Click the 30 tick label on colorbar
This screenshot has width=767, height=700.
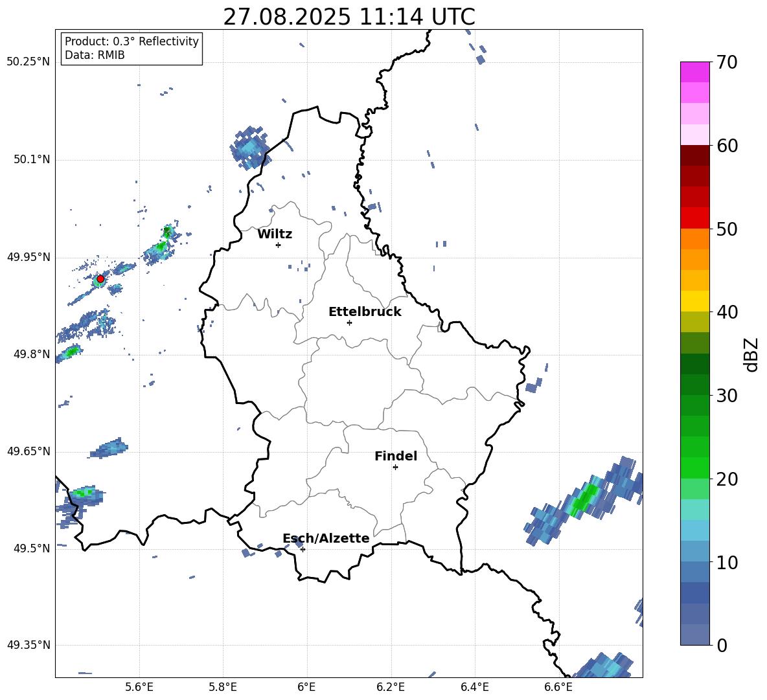coord(726,396)
